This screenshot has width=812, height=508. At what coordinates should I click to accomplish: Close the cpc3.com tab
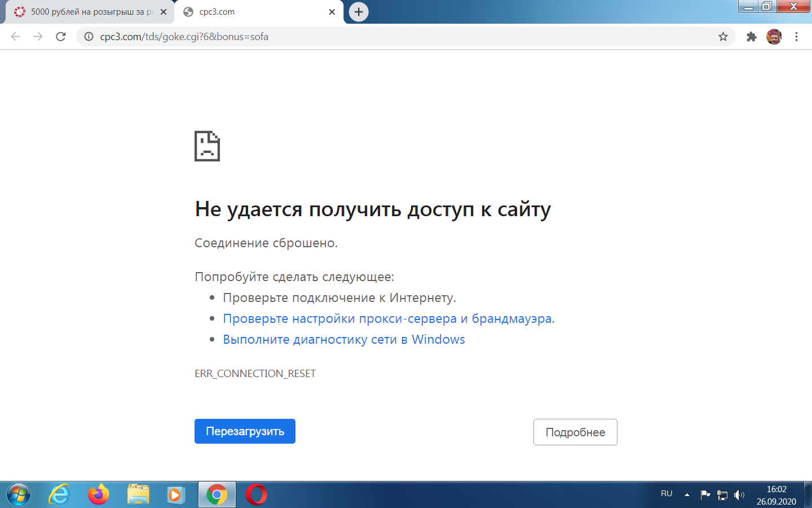pyautogui.click(x=332, y=12)
